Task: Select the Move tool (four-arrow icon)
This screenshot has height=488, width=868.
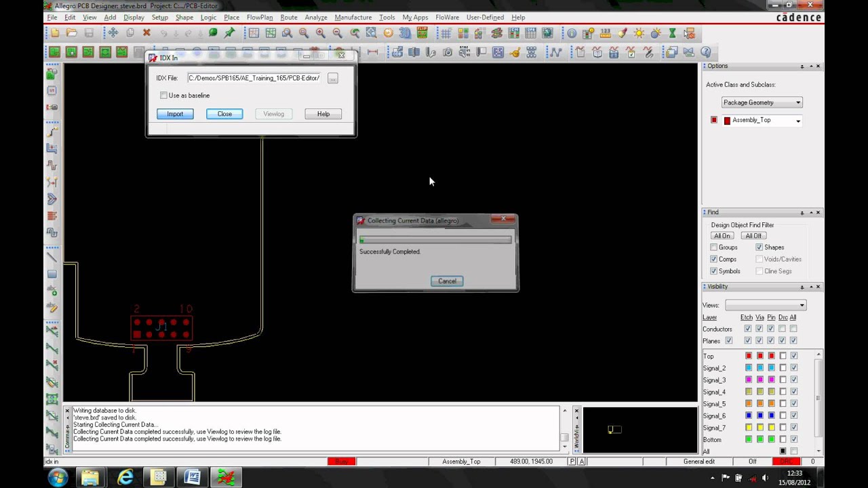Action: [113, 33]
